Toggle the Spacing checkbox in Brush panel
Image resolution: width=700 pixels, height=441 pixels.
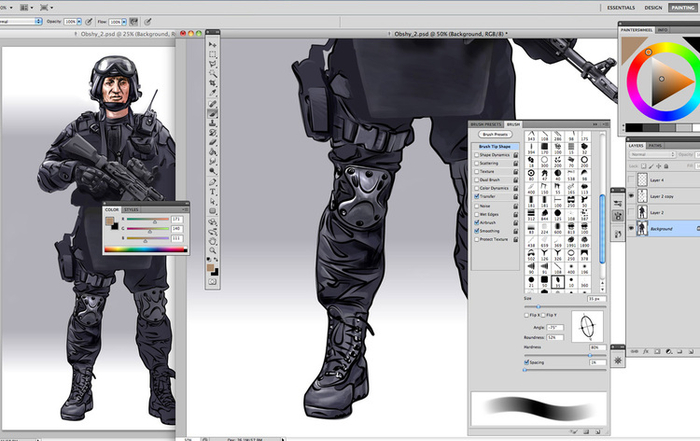click(527, 362)
